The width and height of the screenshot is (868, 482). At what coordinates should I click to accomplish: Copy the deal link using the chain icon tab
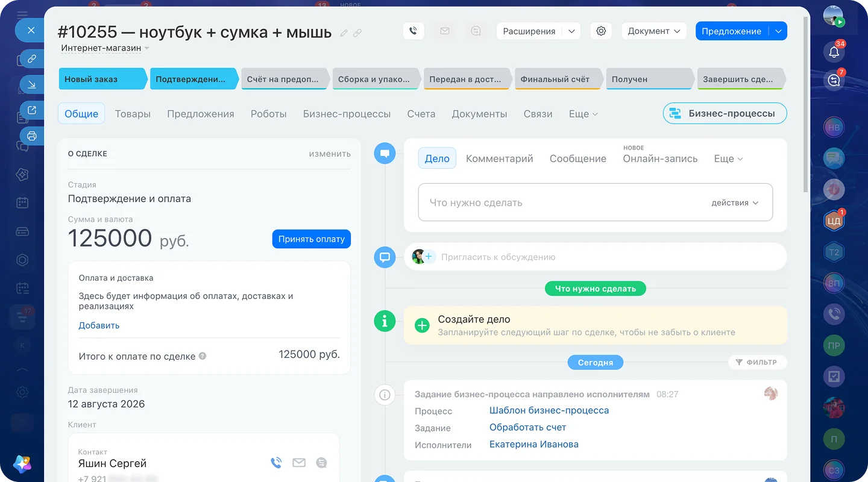pyautogui.click(x=32, y=58)
